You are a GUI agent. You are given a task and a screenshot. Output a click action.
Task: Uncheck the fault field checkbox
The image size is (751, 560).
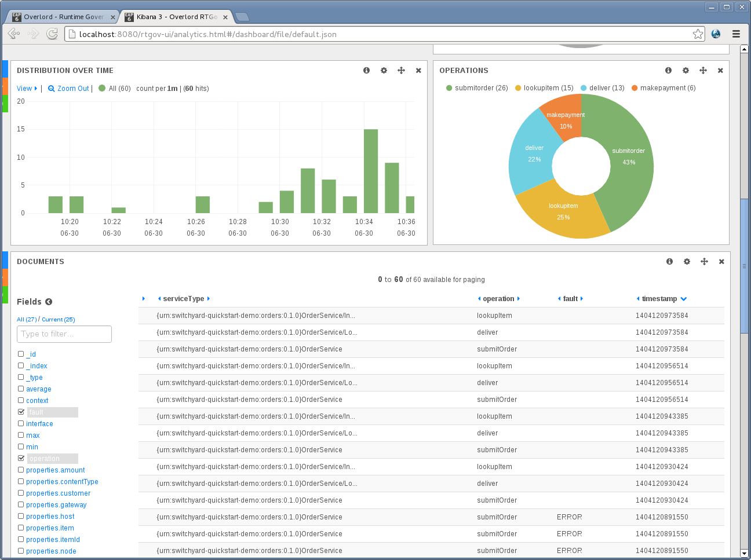click(x=21, y=412)
